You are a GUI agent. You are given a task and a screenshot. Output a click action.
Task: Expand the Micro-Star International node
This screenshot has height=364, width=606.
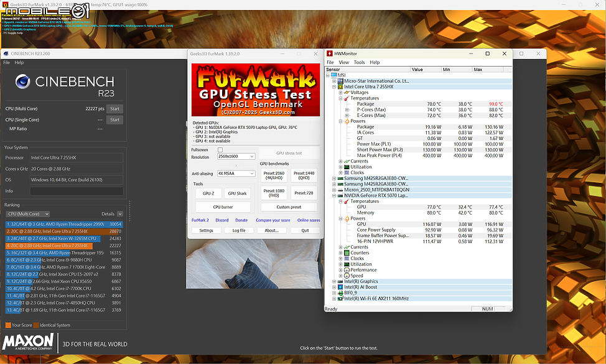(x=334, y=81)
